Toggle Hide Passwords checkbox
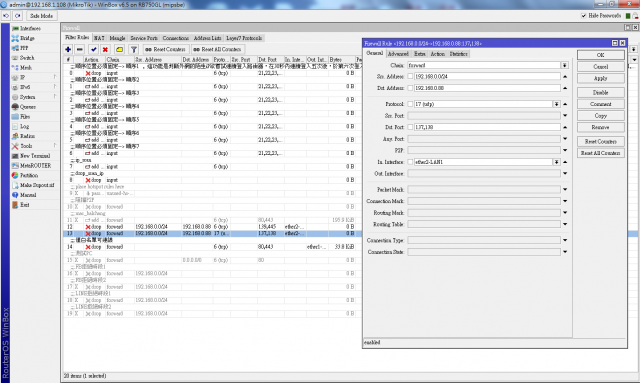 (x=584, y=16)
